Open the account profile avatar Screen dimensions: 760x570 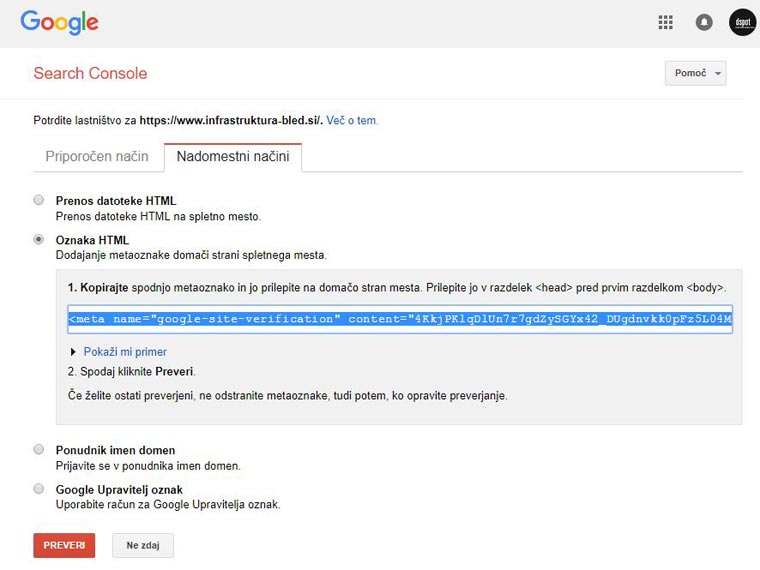click(743, 22)
